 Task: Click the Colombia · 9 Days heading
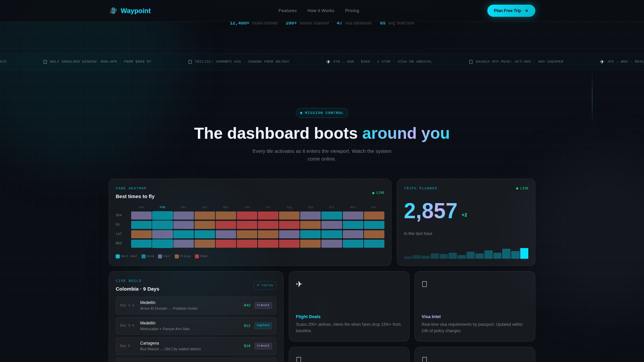[138, 289]
